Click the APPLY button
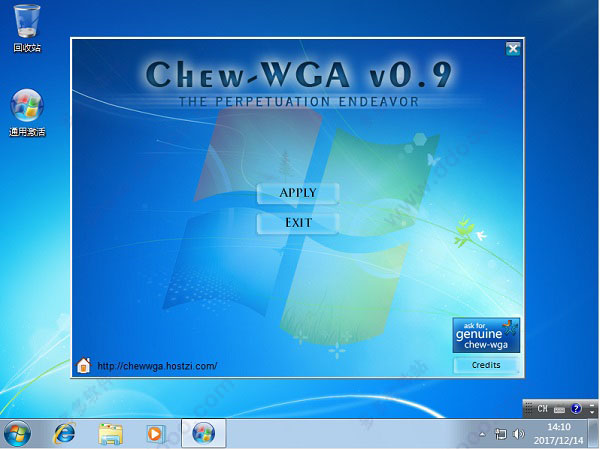Screen dimensions: 600x449 pyautogui.click(x=298, y=193)
